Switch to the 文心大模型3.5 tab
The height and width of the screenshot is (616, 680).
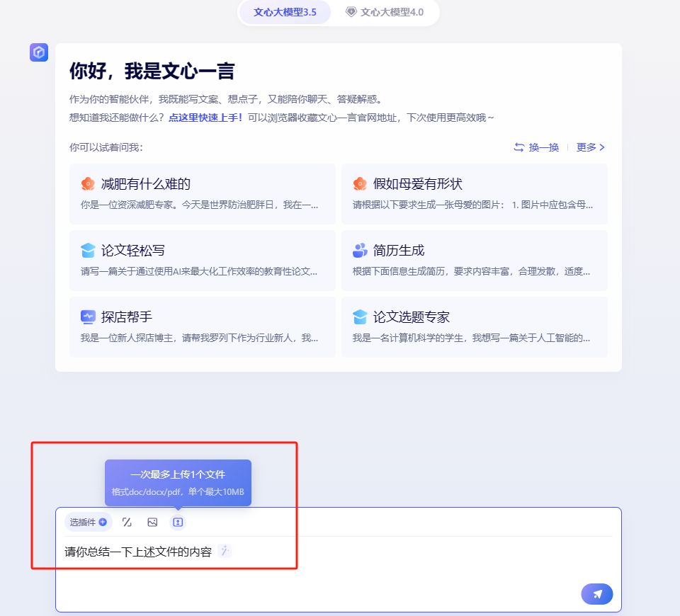coord(285,12)
